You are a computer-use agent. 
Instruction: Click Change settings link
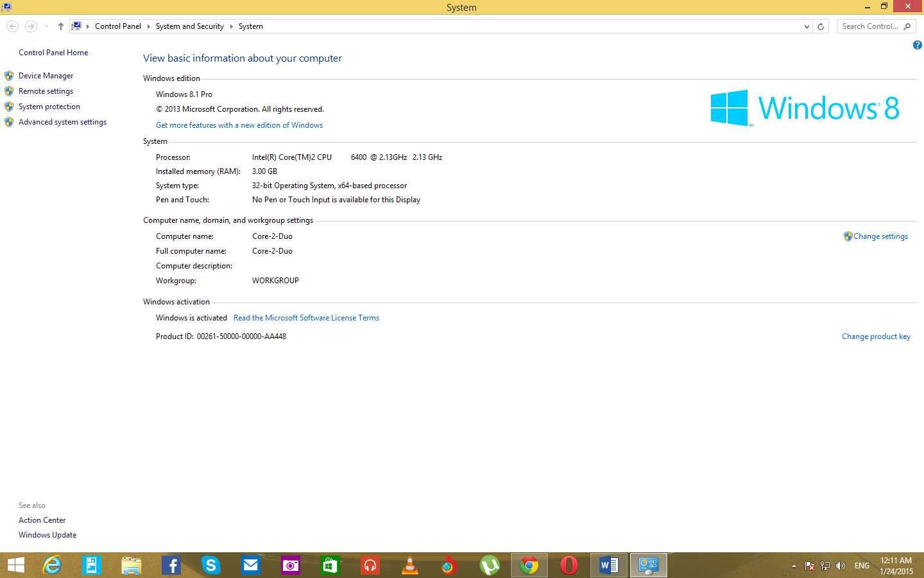(880, 236)
